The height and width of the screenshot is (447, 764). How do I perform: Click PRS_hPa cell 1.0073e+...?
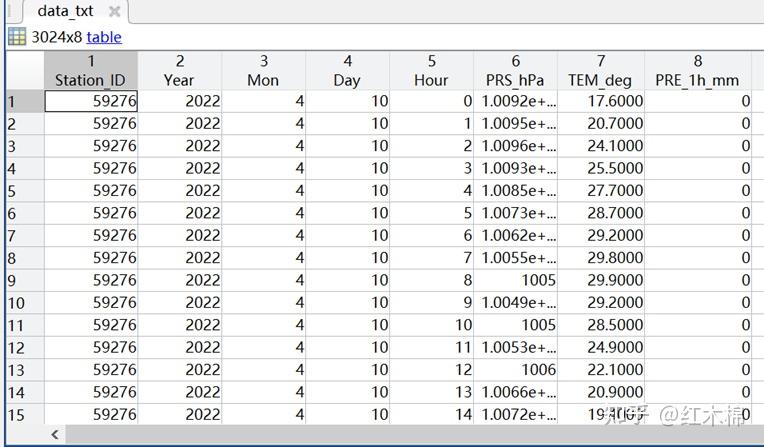pyautogui.click(x=516, y=214)
